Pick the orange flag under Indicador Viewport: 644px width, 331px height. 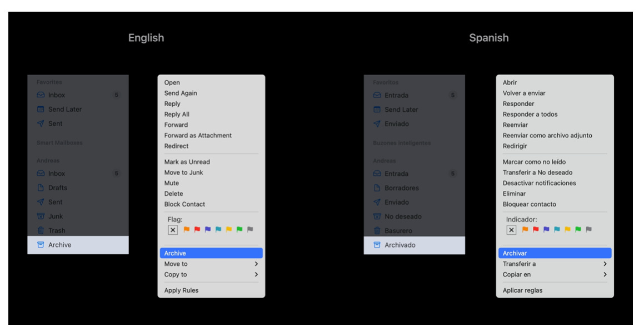click(525, 229)
